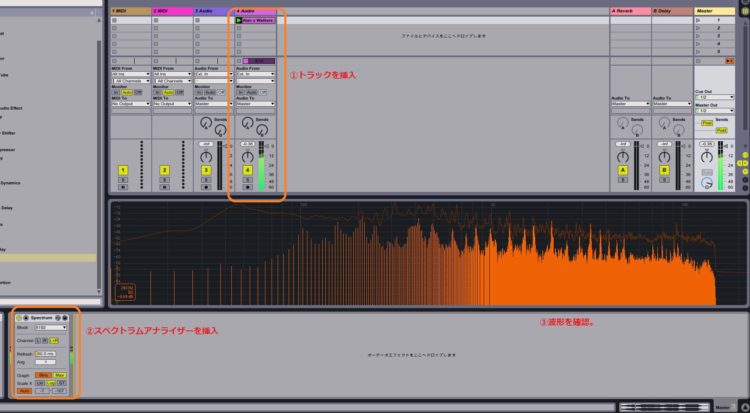Viewport: 750px width, 413px height.
Task: Open Master Cue Out dropdown
Action: pyautogui.click(x=714, y=97)
